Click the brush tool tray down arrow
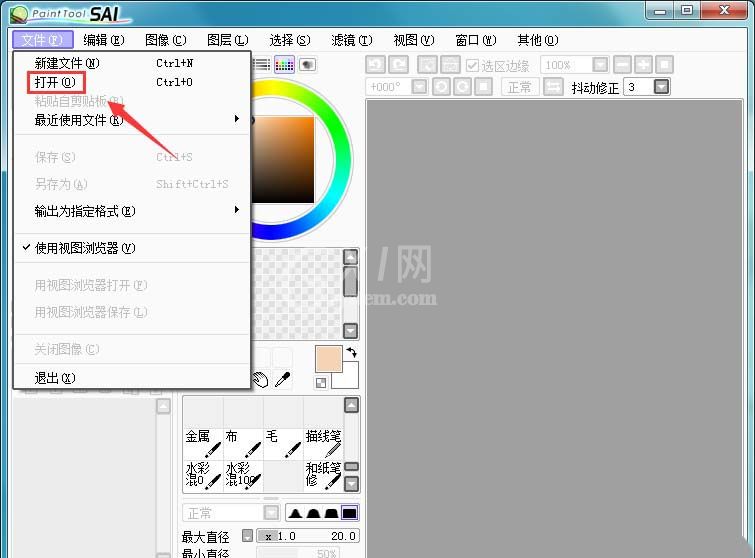755x558 pixels. click(352, 483)
